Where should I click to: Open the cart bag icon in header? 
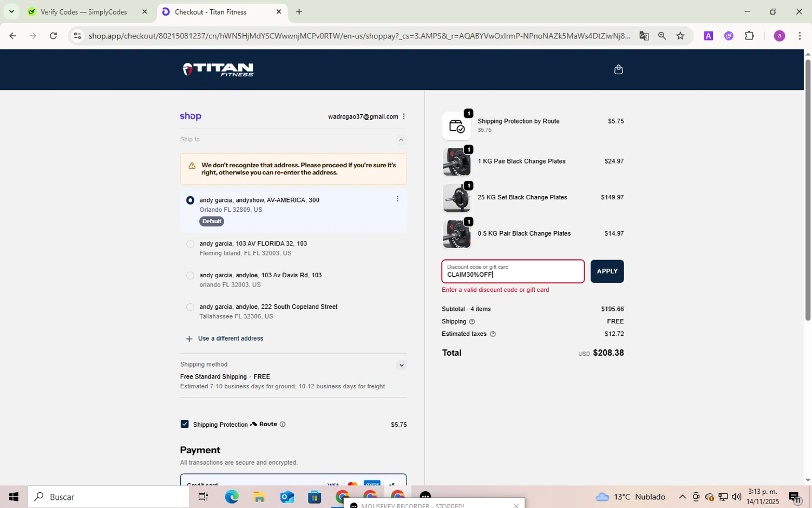[618, 69]
